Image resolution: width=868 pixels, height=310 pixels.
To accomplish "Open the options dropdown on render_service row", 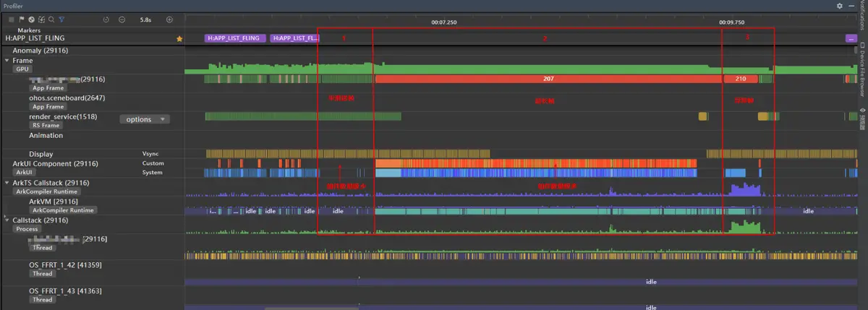I will coord(145,119).
